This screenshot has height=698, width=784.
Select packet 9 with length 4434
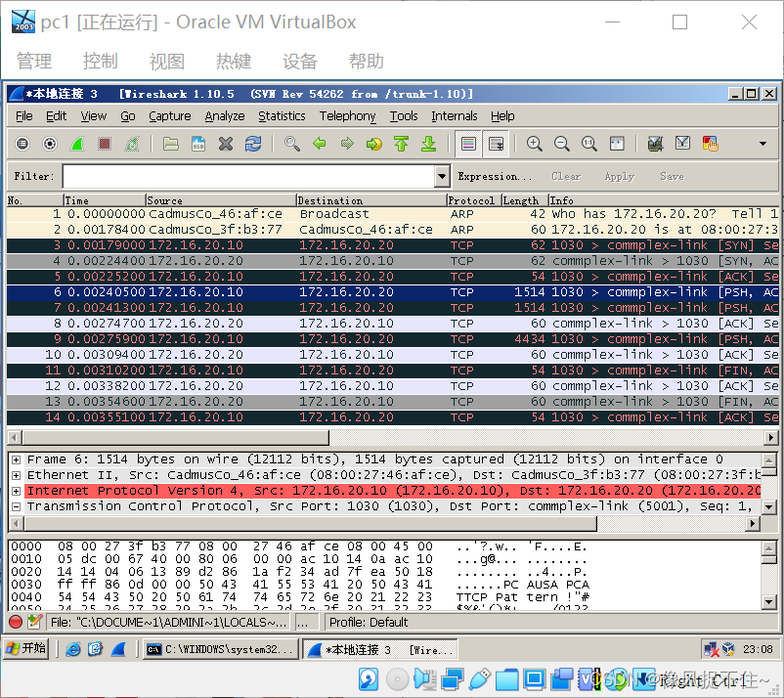point(393,339)
